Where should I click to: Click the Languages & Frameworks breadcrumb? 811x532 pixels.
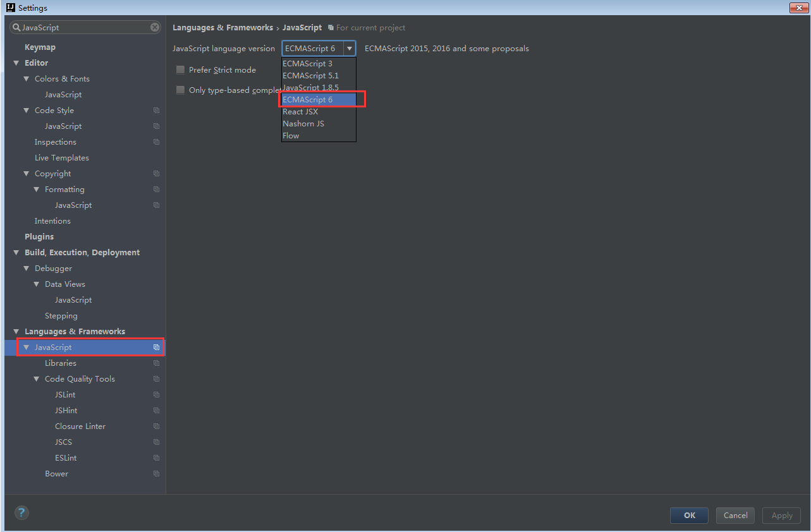(223, 28)
